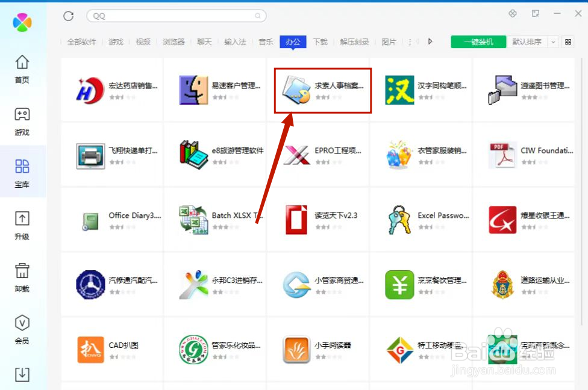Open EPRO工程项目 app icon

(x=296, y=155)
